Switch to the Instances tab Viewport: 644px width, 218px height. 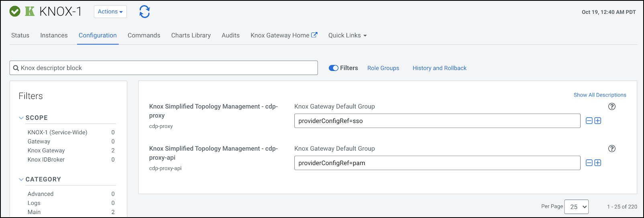click(x=54, y=35)
